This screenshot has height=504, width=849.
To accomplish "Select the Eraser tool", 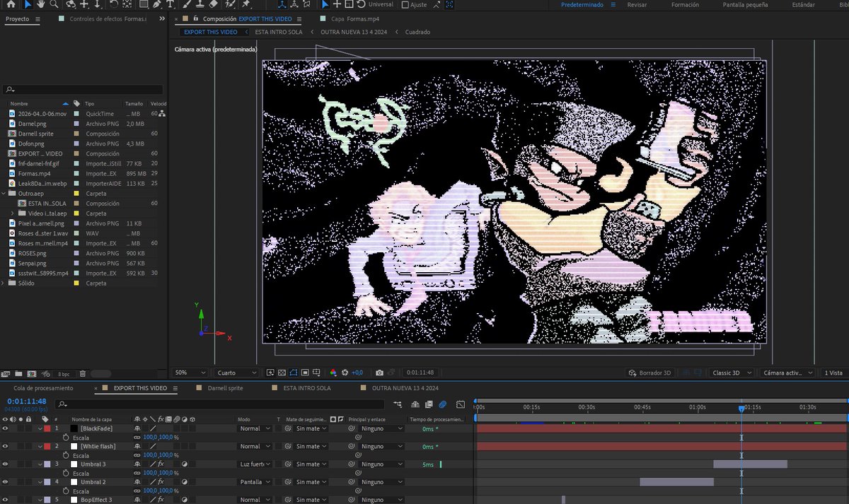I will [215, 4].
